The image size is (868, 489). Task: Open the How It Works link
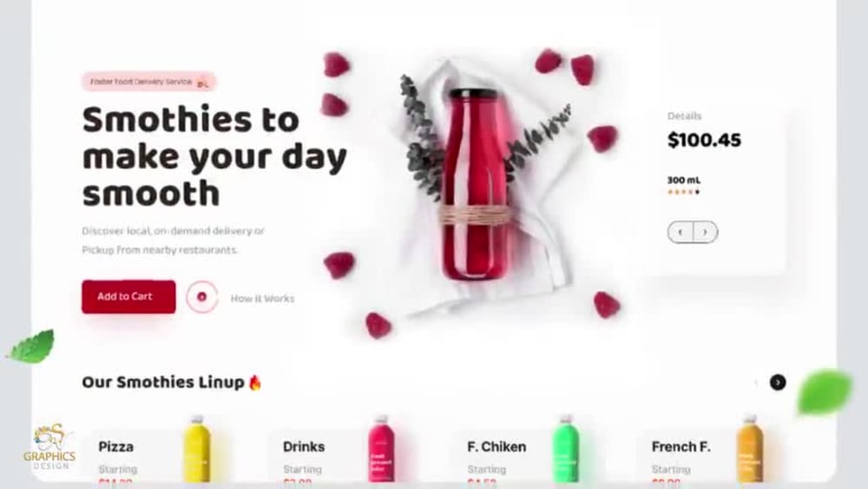[262, 299]
